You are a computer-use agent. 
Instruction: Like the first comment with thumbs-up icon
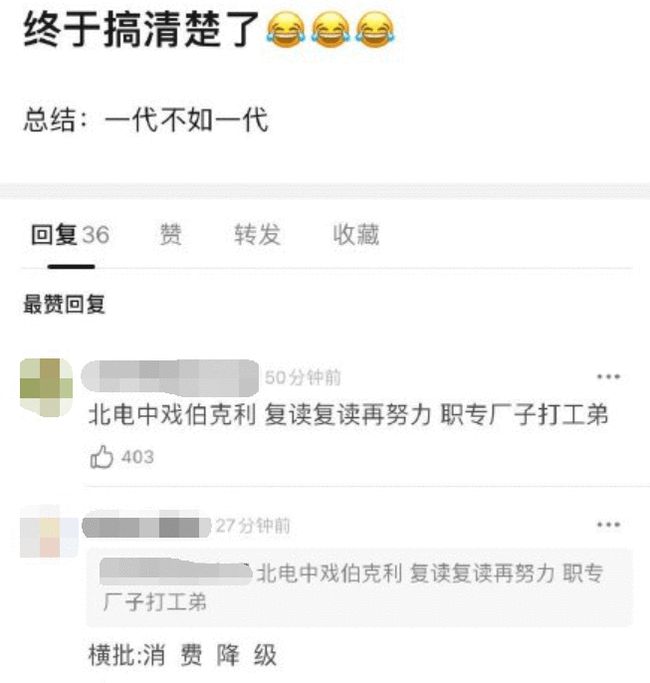[101, 457]
